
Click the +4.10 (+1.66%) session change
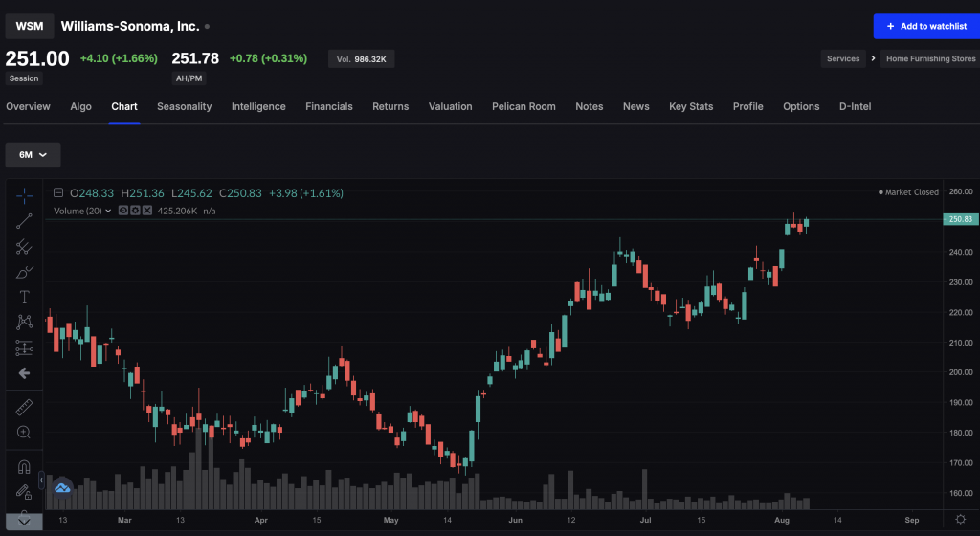coord(119,58)
